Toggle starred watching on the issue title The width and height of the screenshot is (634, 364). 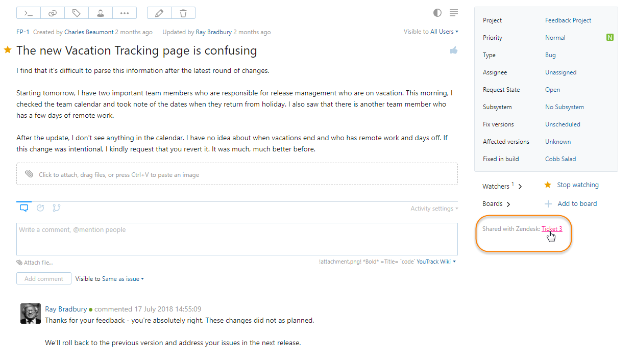pyautogui.click(x=7, y=50)
